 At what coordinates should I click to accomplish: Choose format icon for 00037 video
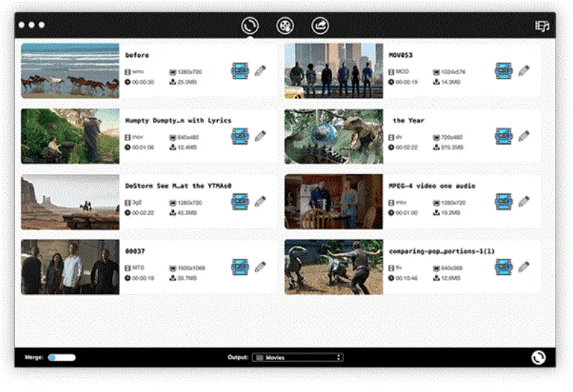240,267
